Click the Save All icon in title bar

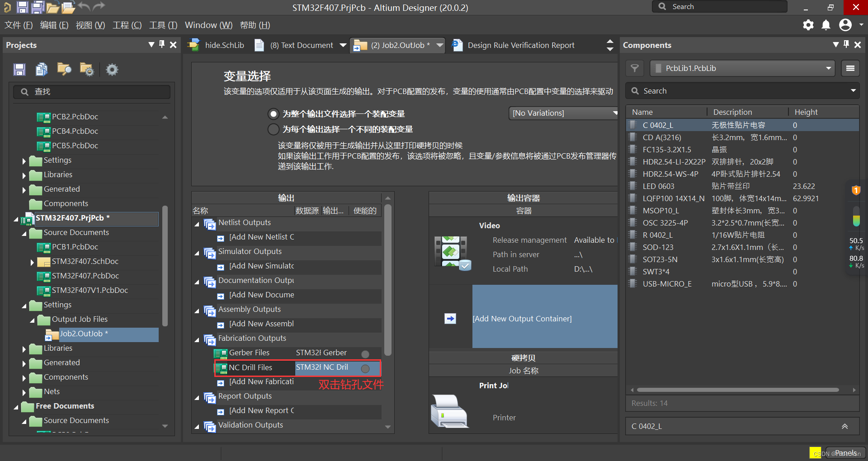pos(38,7)
